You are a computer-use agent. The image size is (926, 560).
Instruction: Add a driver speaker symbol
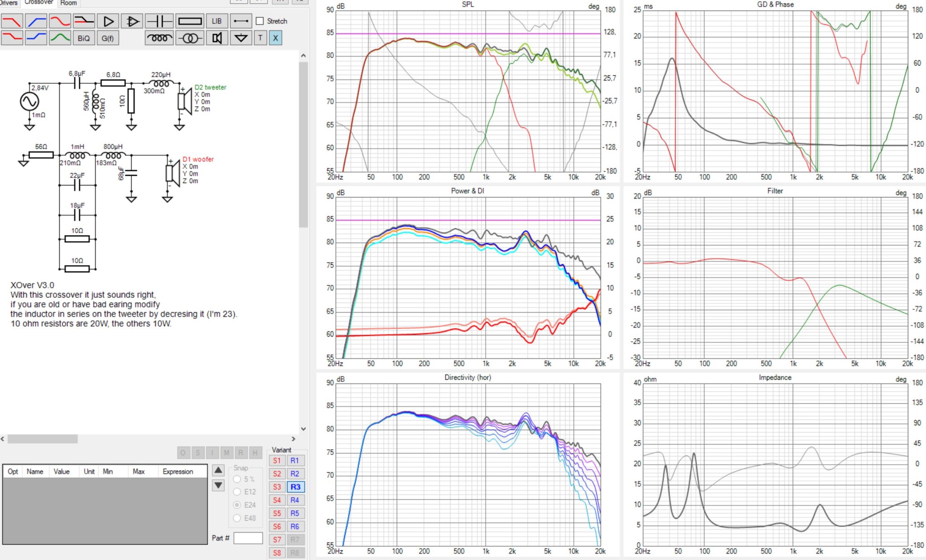[x=217, y=38]
